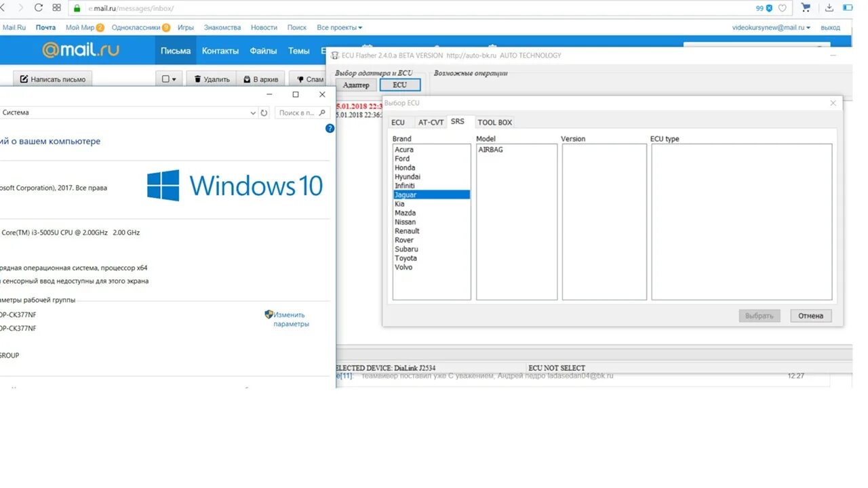Click the browser address bar URL
Screen dimensions: 868x488
click(x=130, y=9)
